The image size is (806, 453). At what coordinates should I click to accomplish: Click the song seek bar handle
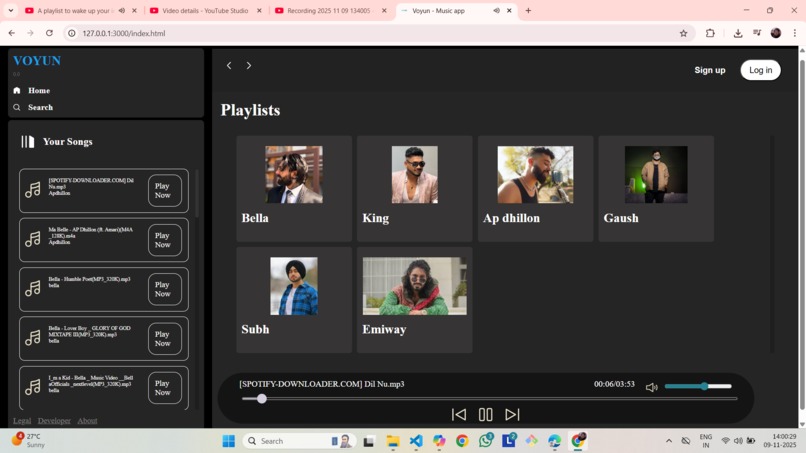point(262,398)
